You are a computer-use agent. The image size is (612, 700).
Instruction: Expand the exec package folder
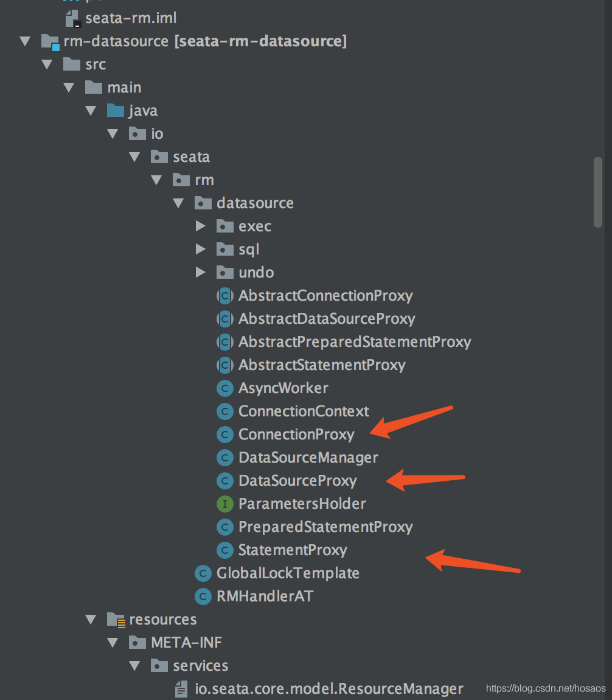tap(201, 226)
